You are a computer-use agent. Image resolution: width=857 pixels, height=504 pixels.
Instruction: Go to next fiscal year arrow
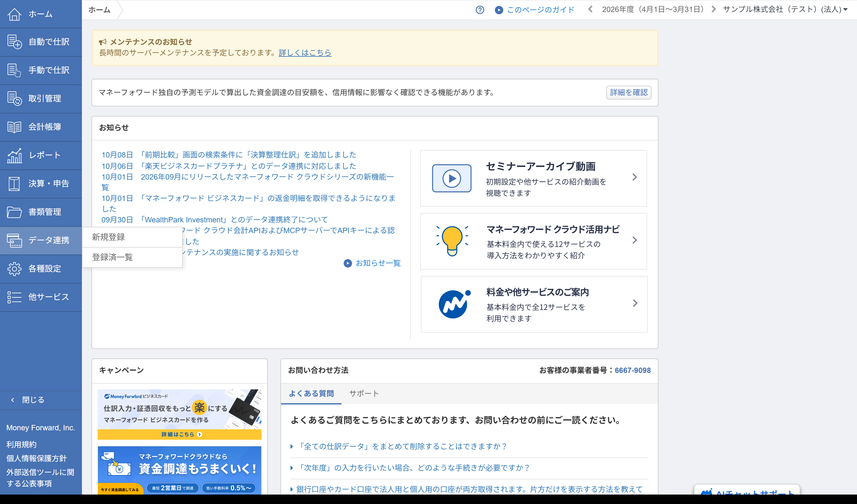[714, 9]
